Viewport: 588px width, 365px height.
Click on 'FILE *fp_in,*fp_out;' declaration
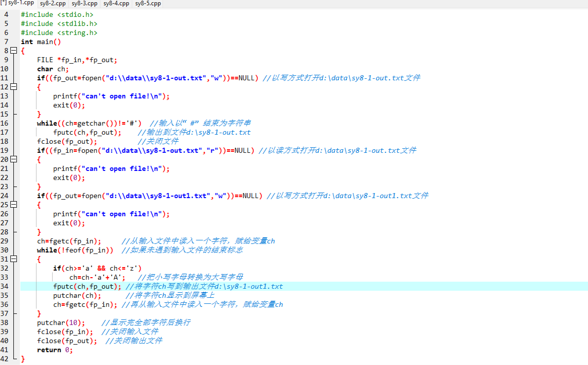[x=77, y=60]
